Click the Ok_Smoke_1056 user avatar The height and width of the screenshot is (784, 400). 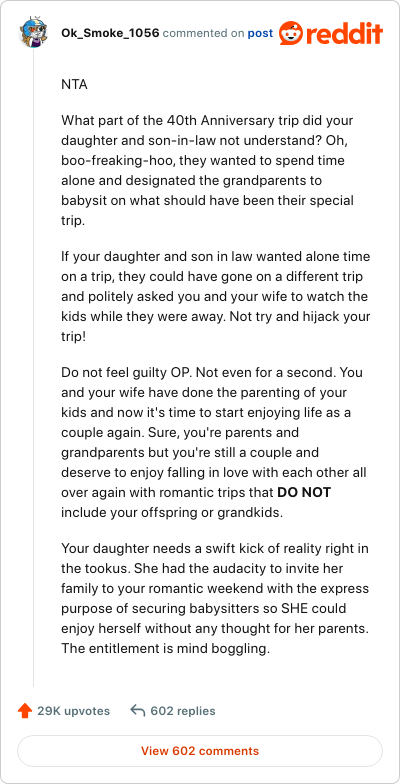(x=33, y=33)
